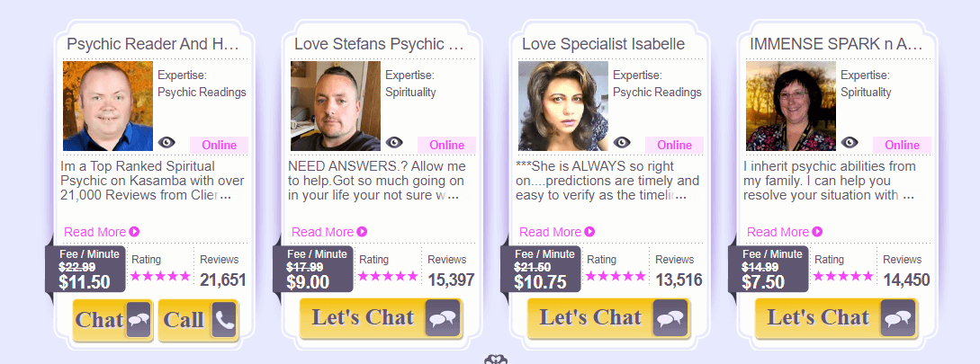980x364 pixels.
Task: Click the Online status badge on Isabelle's card
Action: click(674, 145)
